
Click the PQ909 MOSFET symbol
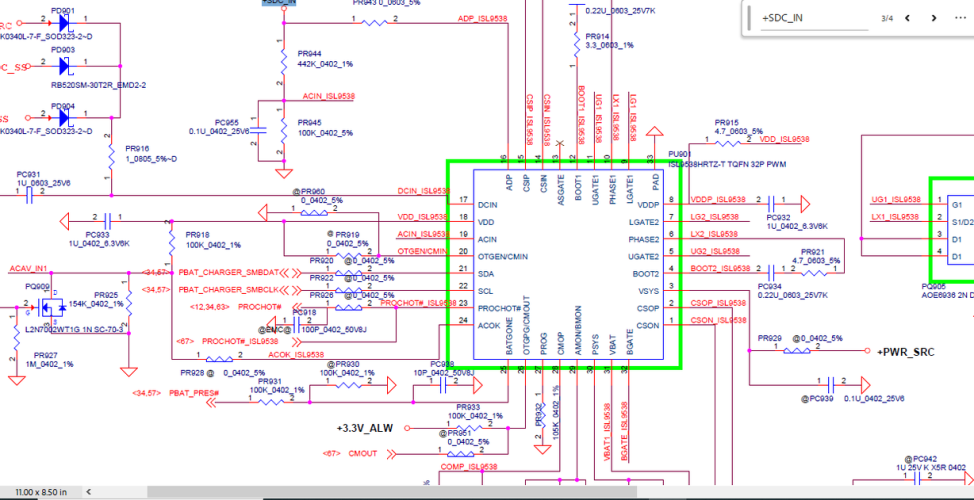pos(51,307)
